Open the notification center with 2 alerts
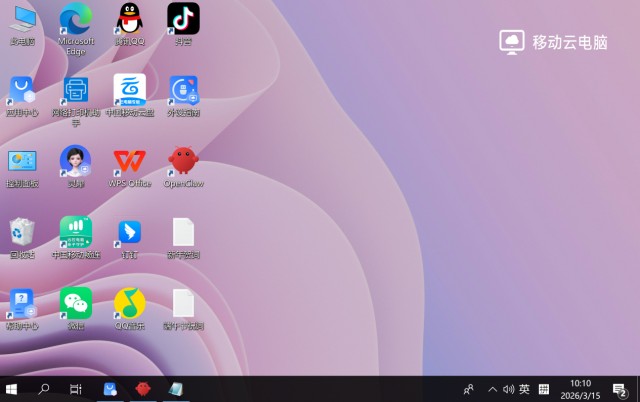This screenshot has width=640, height=402. [x=620, y=389]
